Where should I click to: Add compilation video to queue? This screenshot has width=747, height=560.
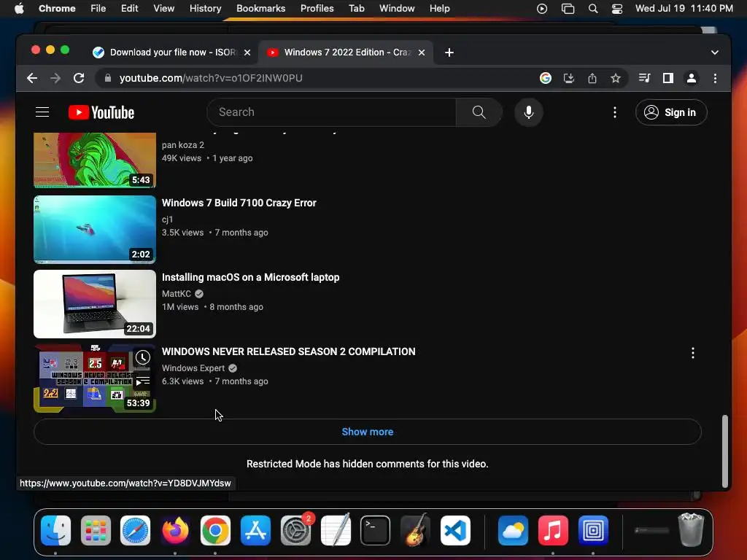[142, 381]
